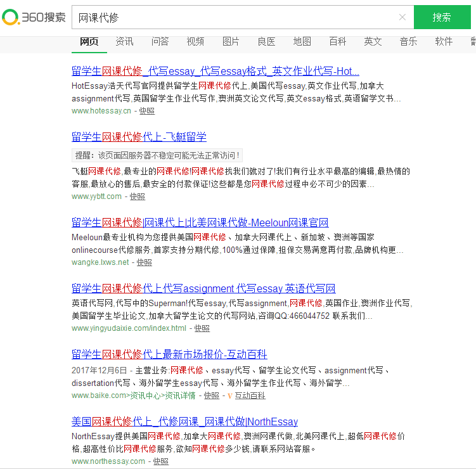Click the 互动百科 verified source link

(x=250, y=396)
